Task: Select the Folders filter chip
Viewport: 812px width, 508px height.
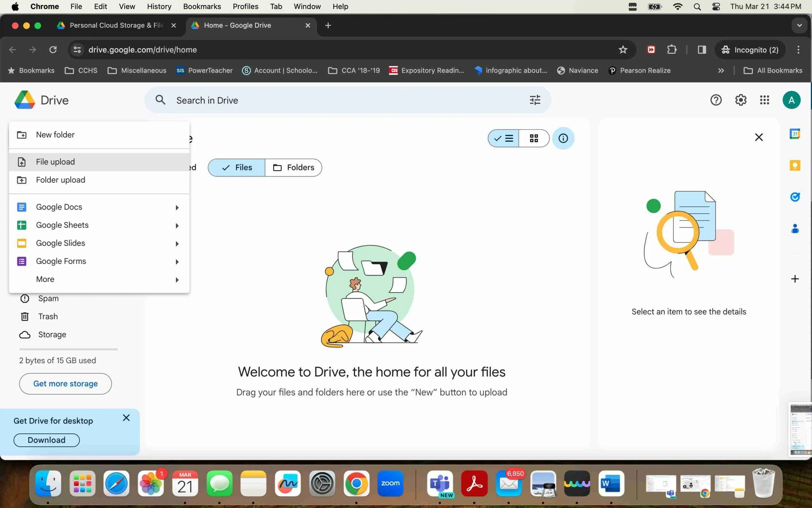Action: click(293, 167)
